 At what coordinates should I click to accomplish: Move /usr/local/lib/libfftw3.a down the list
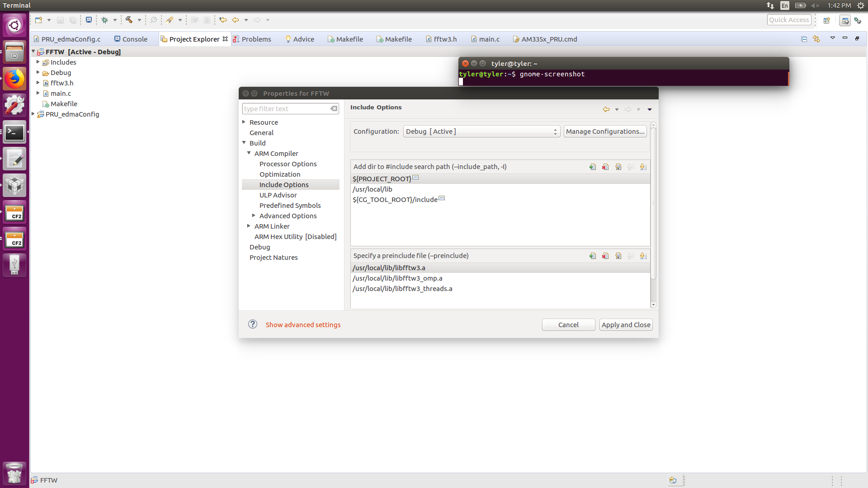point(643,256)
